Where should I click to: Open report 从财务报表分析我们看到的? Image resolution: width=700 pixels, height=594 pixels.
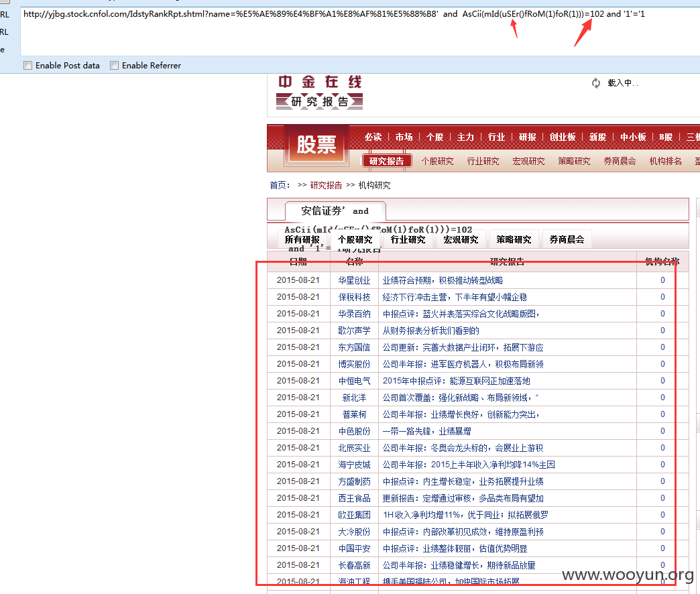pos(430,331)
